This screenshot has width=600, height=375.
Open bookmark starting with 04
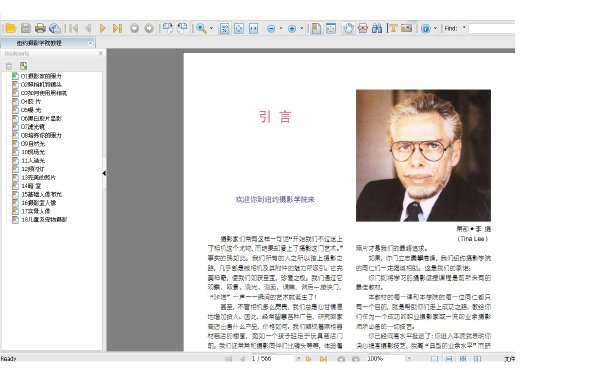tap(31, 101)
